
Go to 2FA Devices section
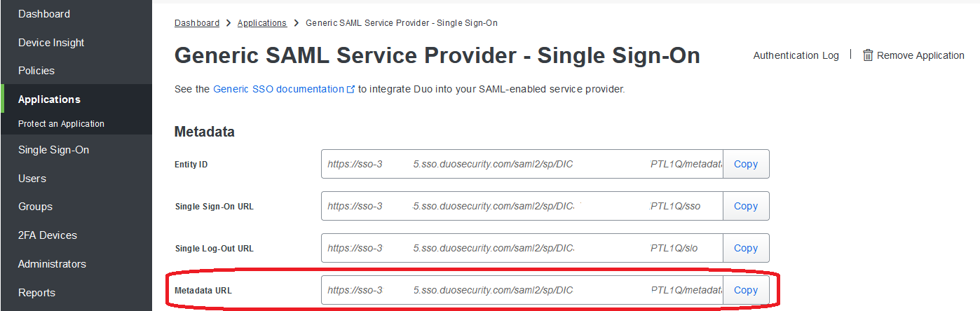coord(48,235)
